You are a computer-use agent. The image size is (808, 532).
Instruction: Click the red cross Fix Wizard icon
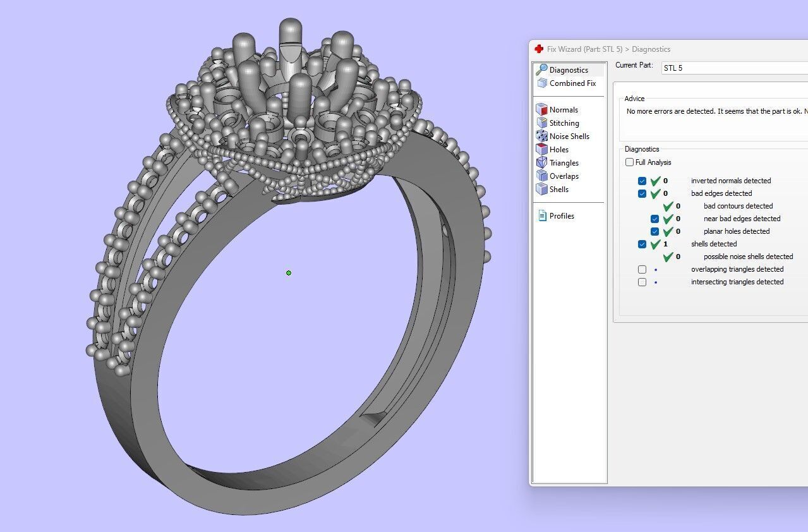539,49
